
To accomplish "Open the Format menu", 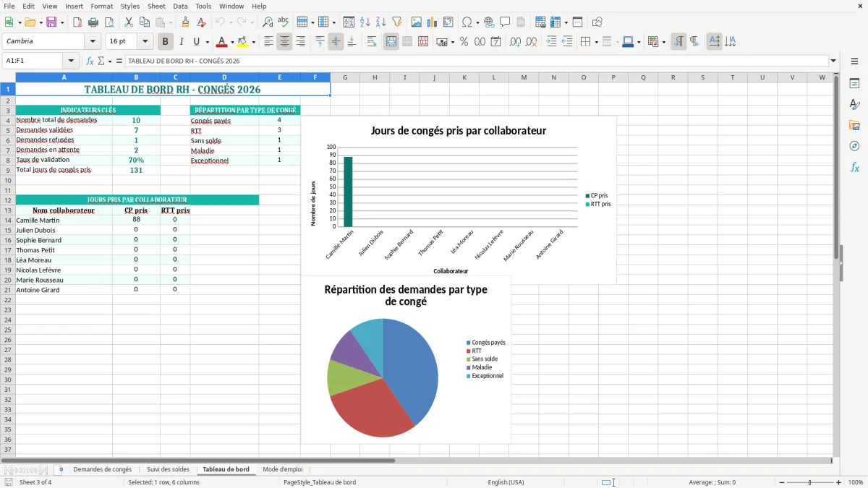I will (102, 6).
